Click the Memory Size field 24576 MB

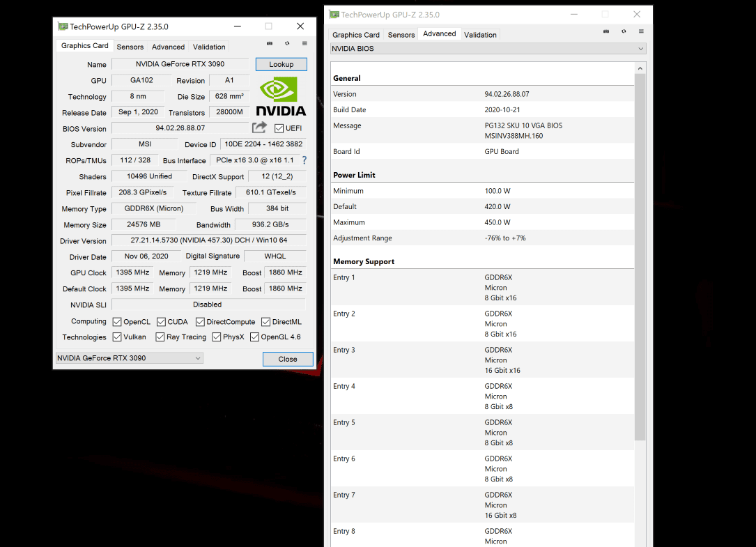pyautogui.click(x=144, y=224)
